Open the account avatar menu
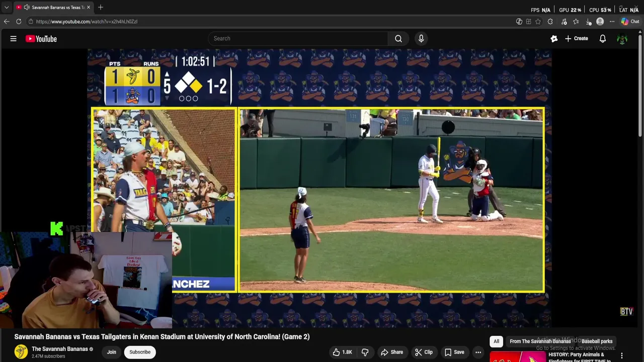This screenshot has height=362, width=644. 622,39
